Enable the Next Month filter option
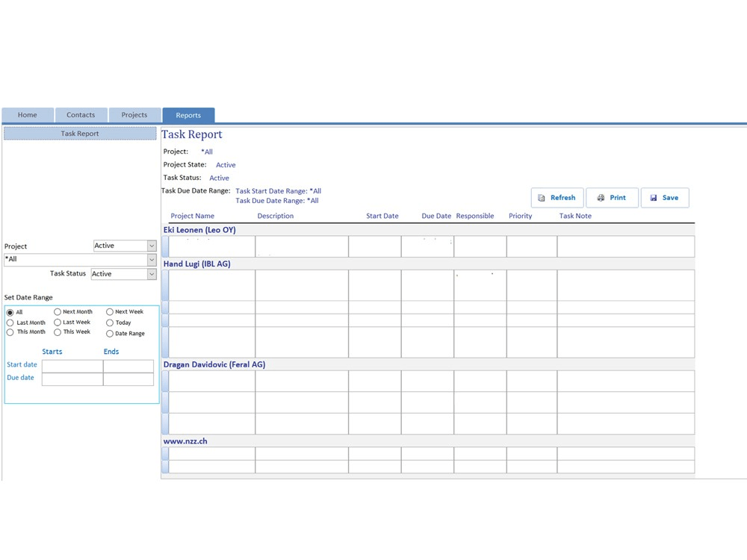The height and width of the screenshot is (560, 747). point(57,311)
